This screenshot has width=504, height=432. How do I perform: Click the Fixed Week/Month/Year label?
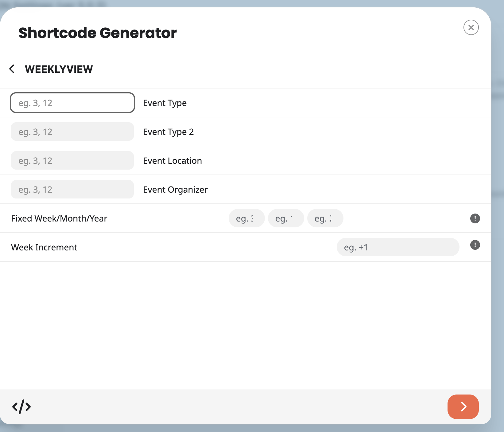coord(59,218)
